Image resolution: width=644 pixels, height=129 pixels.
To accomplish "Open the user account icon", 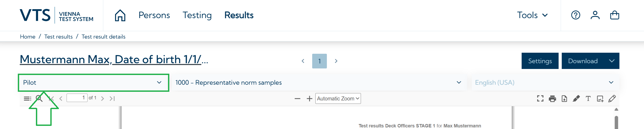I will click(x=595, y=15).
